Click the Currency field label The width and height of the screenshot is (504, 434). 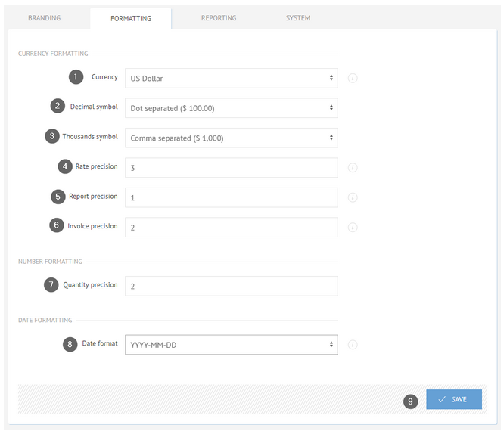click(x=104, y=77)
